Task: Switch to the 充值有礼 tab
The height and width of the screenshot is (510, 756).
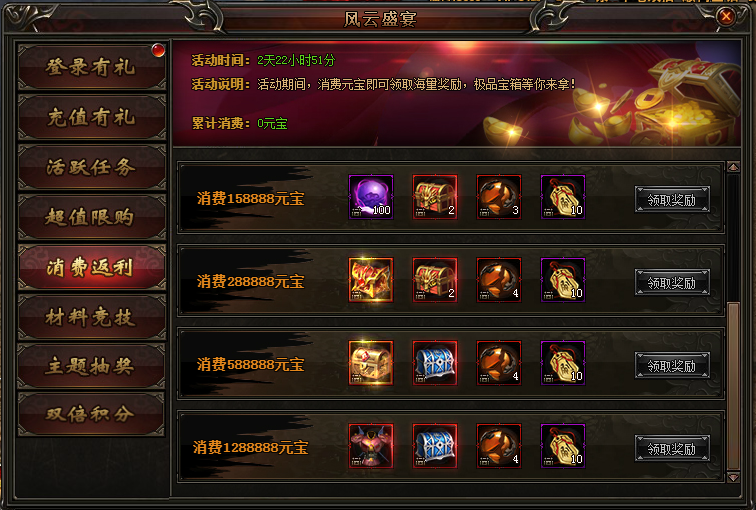Action: 91,117
